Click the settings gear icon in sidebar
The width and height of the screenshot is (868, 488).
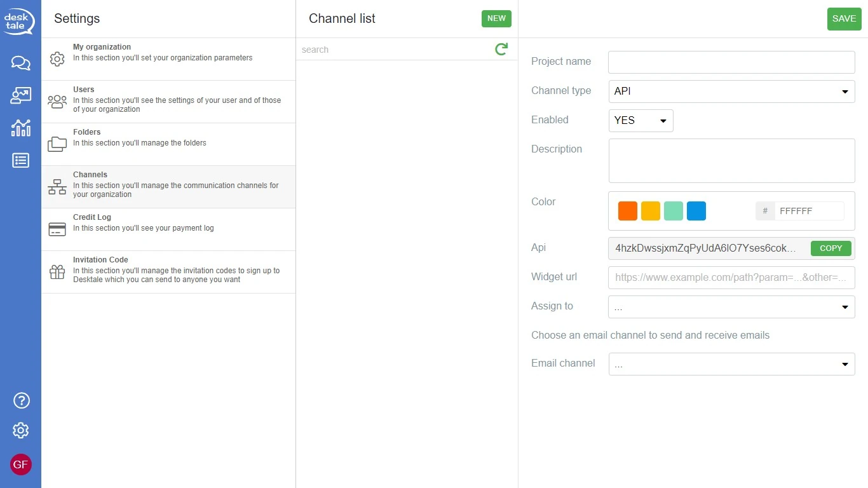[20, 430]
